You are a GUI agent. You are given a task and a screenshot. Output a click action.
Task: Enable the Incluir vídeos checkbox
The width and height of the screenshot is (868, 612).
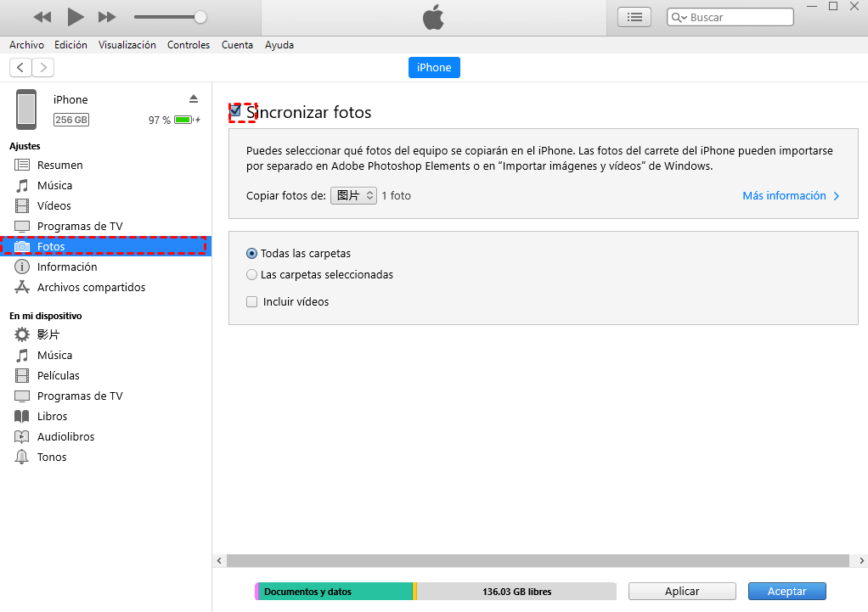pos(252,301)
